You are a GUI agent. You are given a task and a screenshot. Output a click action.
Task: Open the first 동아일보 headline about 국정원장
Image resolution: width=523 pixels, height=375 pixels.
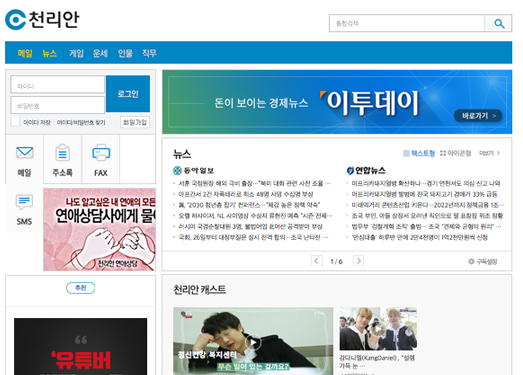[x=254, y=183]
